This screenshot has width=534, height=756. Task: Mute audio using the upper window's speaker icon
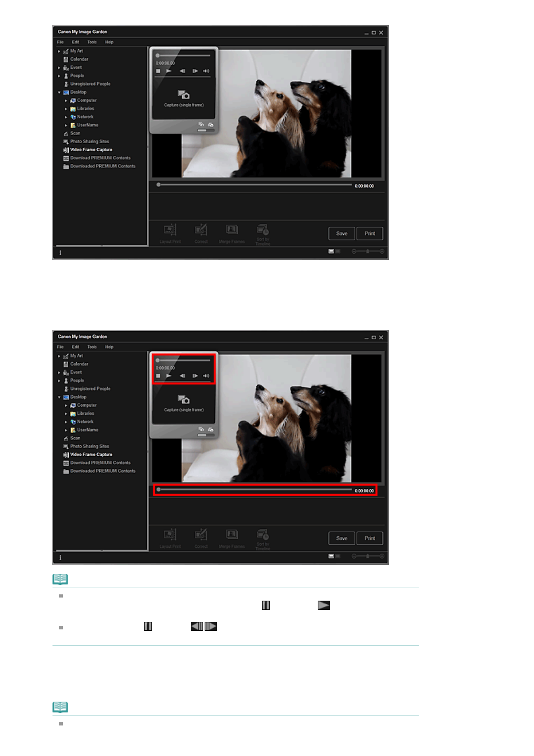tap(206, 71)
